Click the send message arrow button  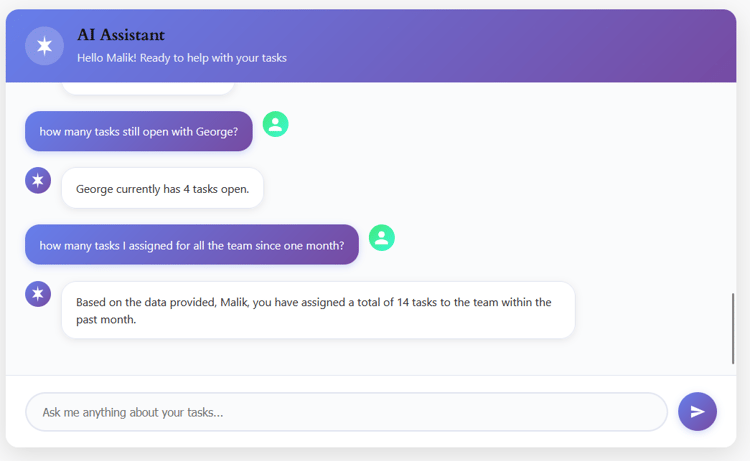coord(697,411)
